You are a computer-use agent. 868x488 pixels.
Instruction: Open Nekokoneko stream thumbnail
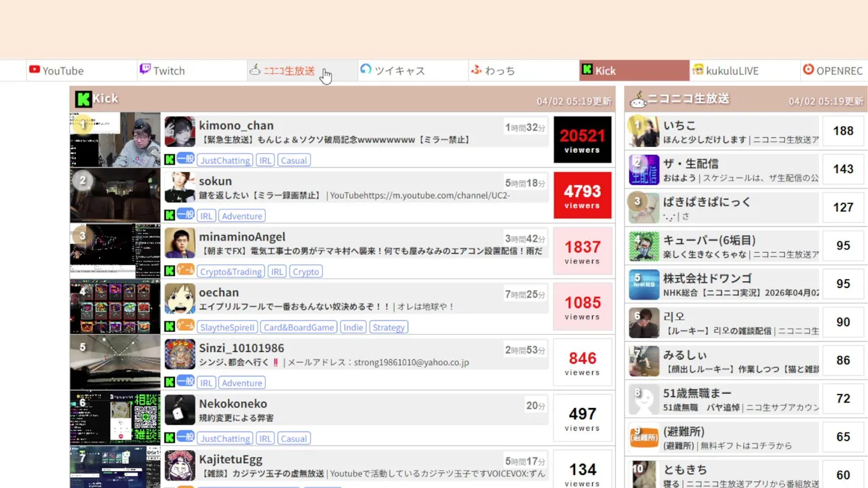coord(115,418)
